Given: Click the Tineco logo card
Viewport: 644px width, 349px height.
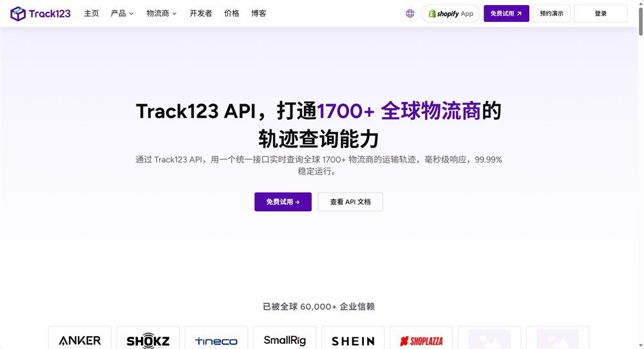Looking at the screenshot, I should (x=216, y=338).
